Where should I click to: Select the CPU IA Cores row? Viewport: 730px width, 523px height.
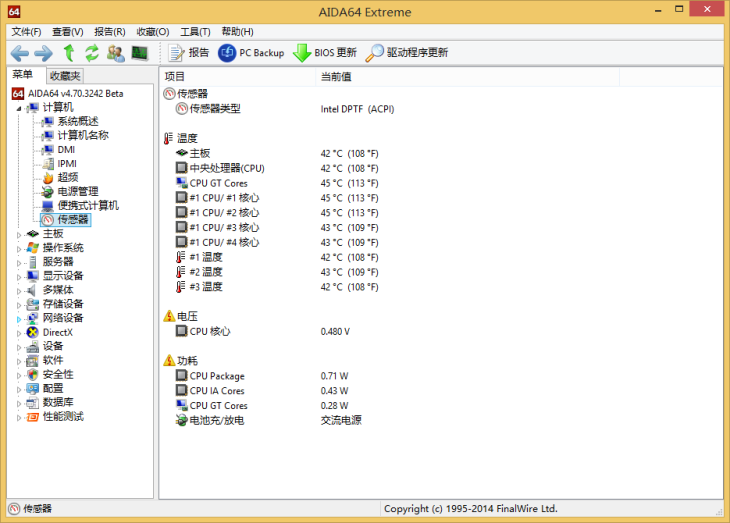[440, 391]
